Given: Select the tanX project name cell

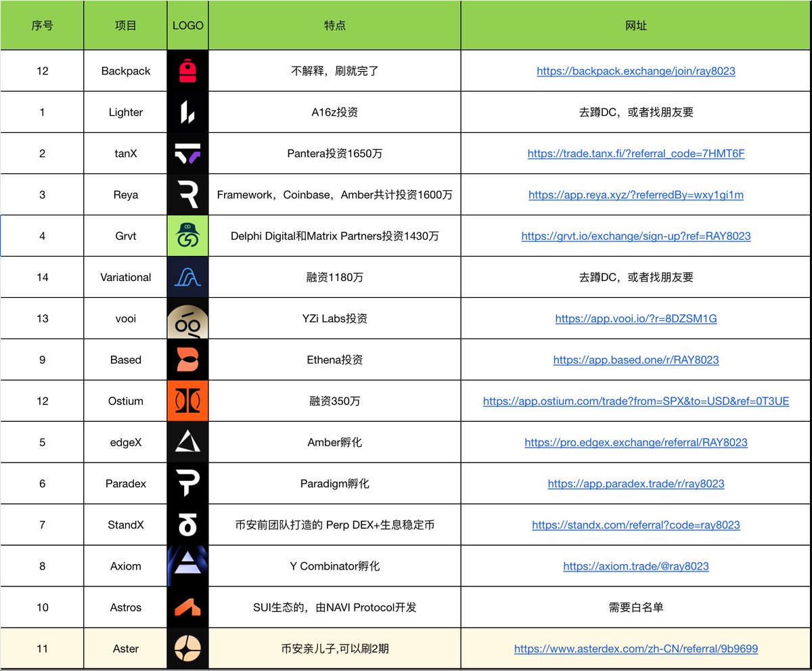Looking at the screenshot, I should (x=125, y=154).
